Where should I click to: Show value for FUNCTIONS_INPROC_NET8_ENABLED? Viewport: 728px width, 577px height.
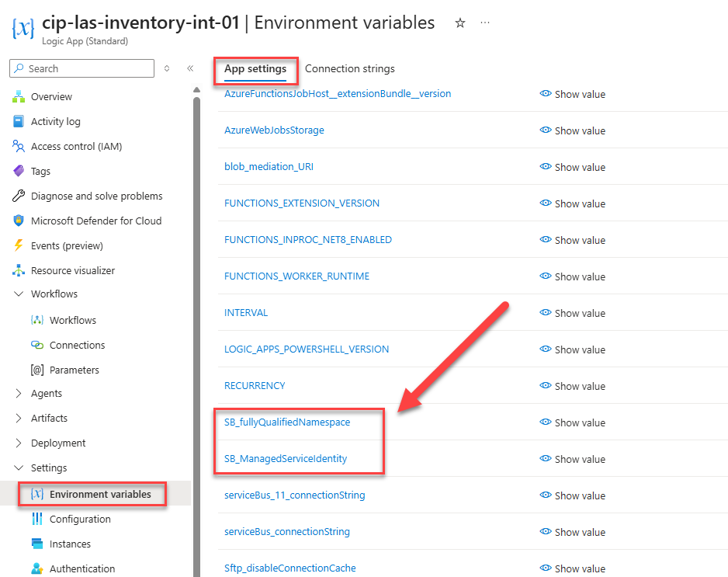coord(572,240)
